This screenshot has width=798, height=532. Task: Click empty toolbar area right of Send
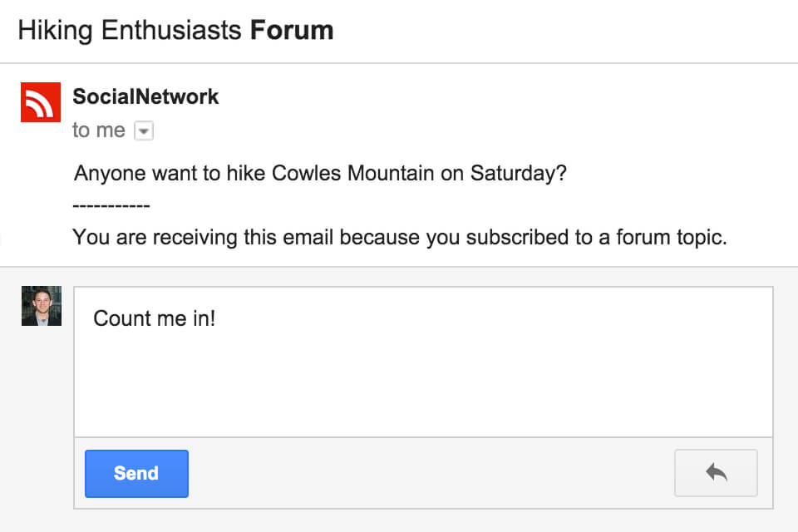pos(431,473)
